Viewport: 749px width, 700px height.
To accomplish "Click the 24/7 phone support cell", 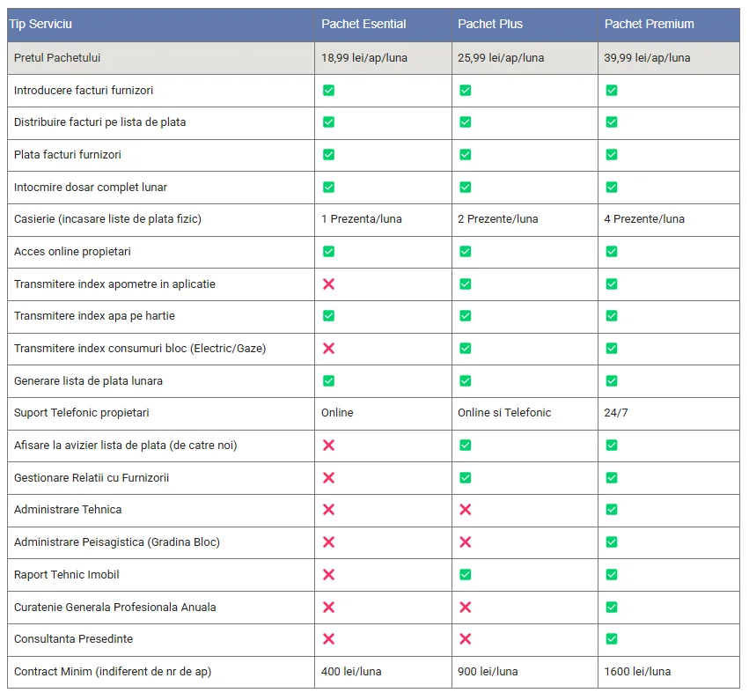I will point(616,412).
